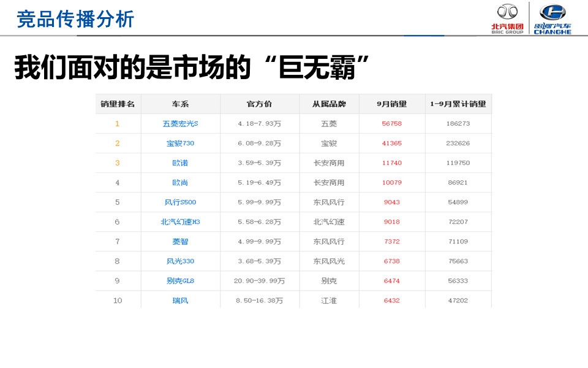Follow the 欧尚 car series link
The width and height of the screenshot is (588, 368).
(x=180, y=183)
